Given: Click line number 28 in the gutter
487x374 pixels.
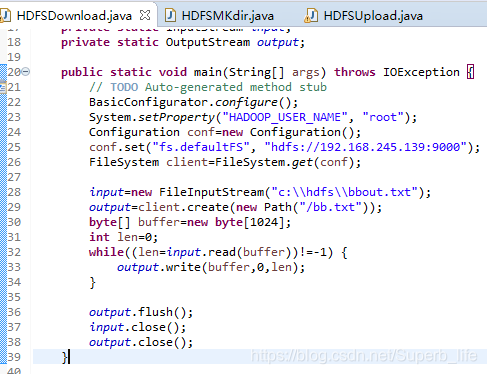Looking at the screenshot, I should coord(14,192).
